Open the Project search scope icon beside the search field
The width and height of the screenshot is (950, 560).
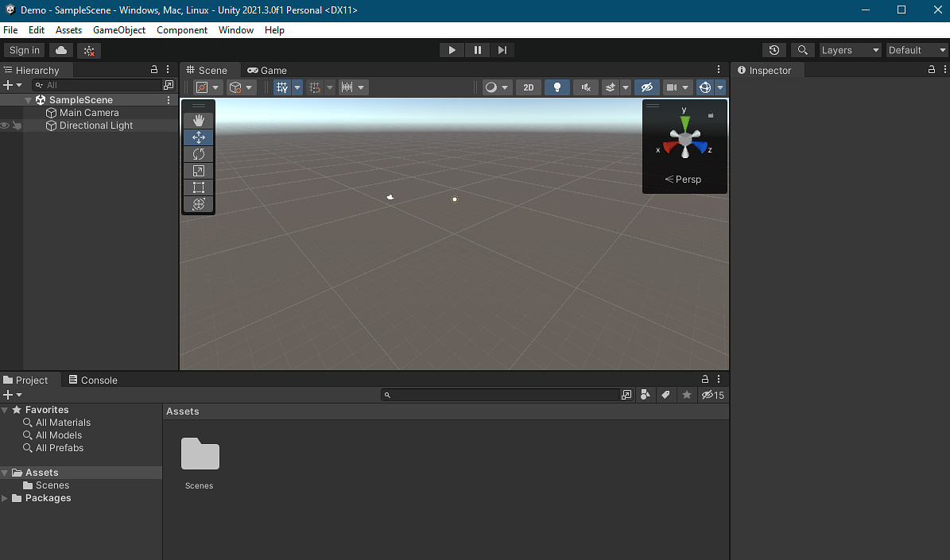tap(626, 395)
